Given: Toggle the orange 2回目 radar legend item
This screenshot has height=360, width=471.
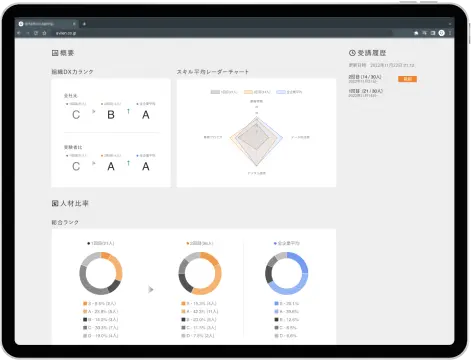Looking at the screenshot, I should click(x=257, y=92).
